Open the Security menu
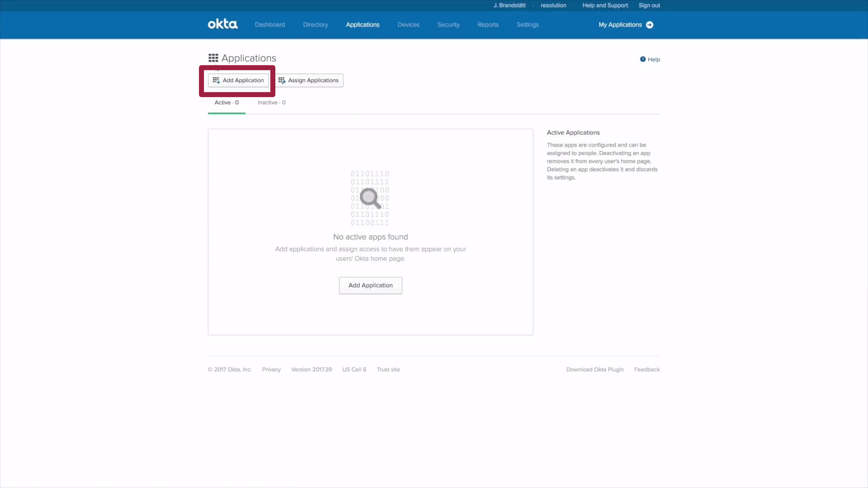868x488 pixels. tap(448, 25)
